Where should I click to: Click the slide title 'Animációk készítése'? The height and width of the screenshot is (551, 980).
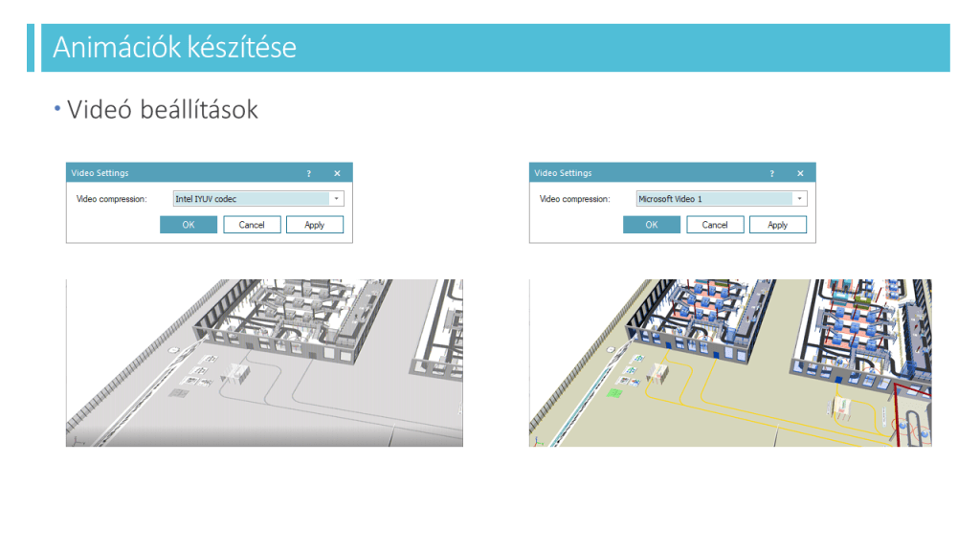[174, 48]
